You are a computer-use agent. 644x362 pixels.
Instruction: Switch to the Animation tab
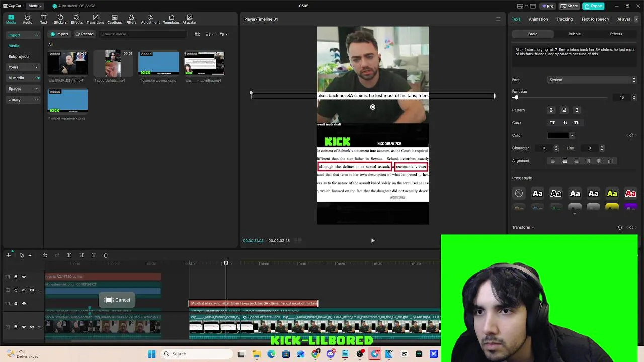coord(538,19)
